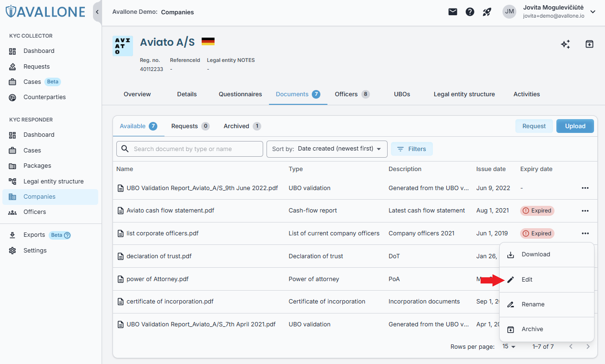This screenshot has height=364, width=605.
Task: Open Packages in the sidebar
Action: coord(50,166)
